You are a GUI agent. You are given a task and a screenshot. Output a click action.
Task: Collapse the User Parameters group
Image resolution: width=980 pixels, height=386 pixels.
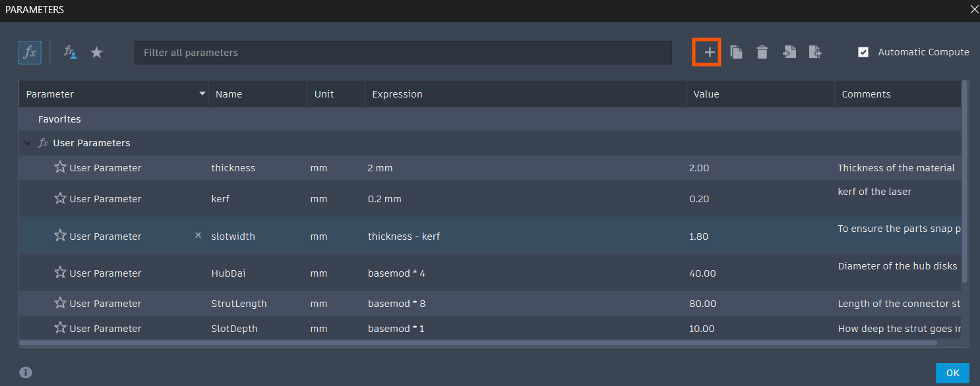click(27, 143)
